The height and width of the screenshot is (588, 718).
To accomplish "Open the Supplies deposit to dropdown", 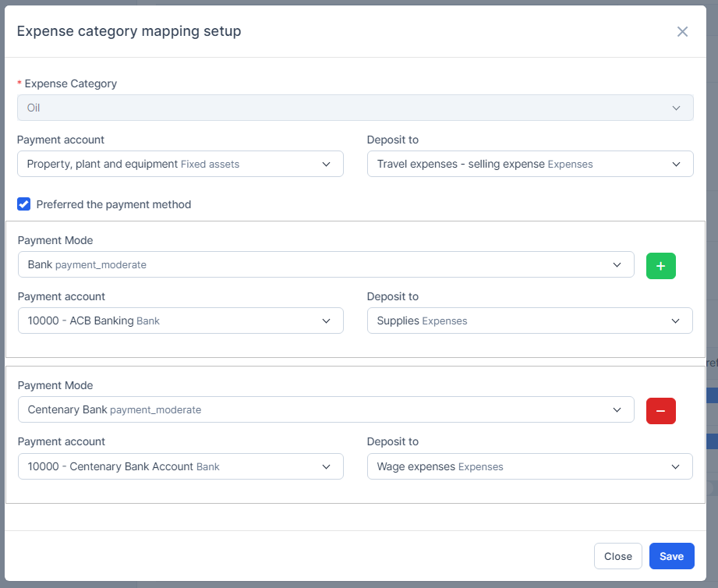I will [529, 321].
